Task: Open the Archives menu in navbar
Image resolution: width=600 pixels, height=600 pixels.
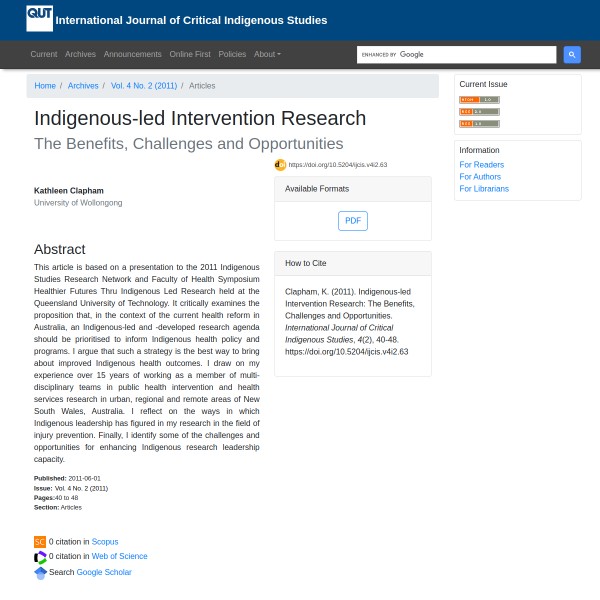Action: click(80, 54)
